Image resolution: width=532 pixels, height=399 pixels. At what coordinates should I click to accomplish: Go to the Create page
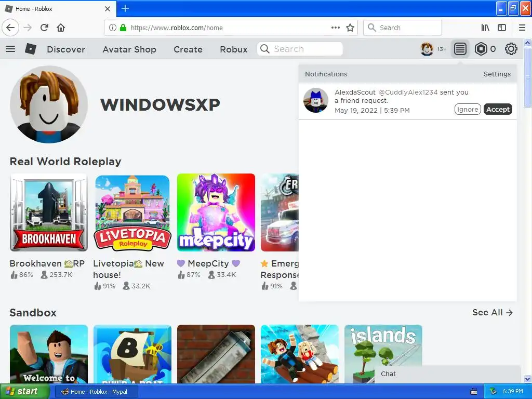pyautogui.click(x=188, y=49)
